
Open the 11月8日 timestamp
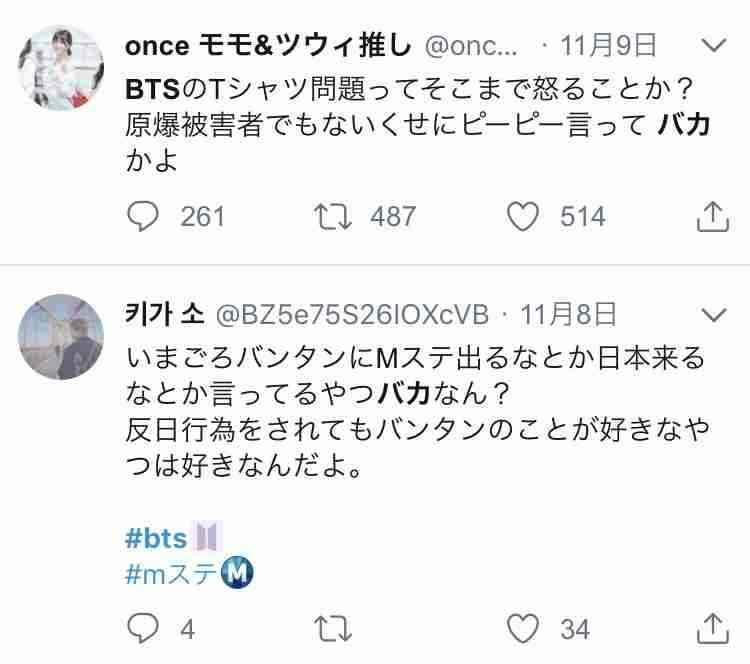tap(568, 315)
